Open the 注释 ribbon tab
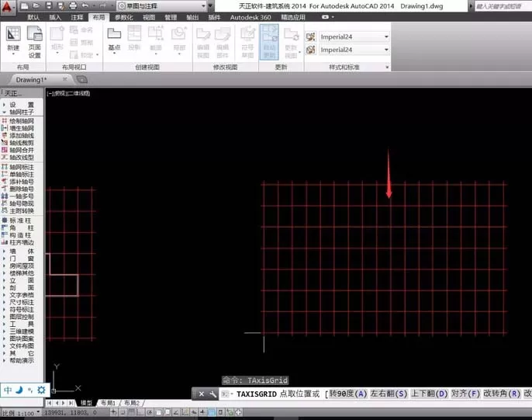This screenshot has width=532, height=420. coord(77,17)
